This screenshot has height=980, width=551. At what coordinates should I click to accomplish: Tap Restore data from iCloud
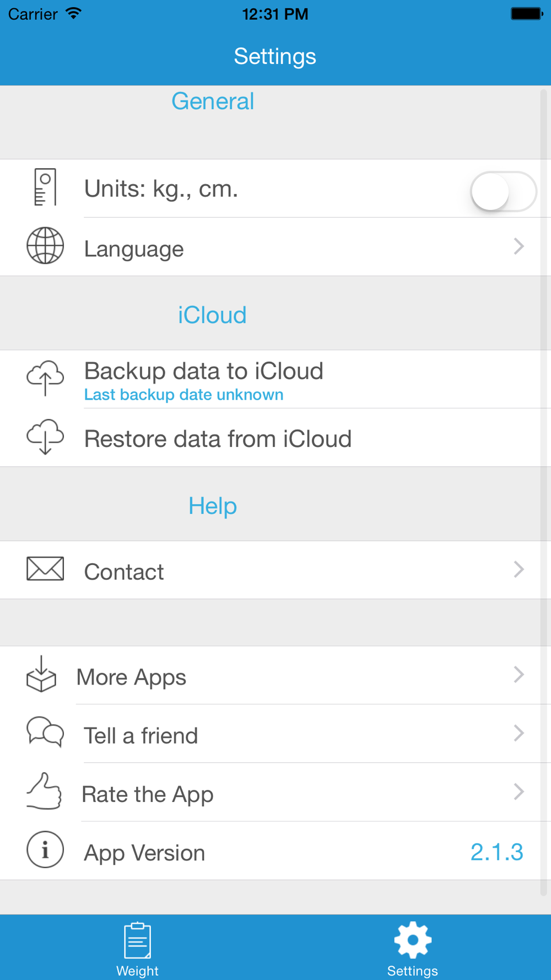pos(218,439)
